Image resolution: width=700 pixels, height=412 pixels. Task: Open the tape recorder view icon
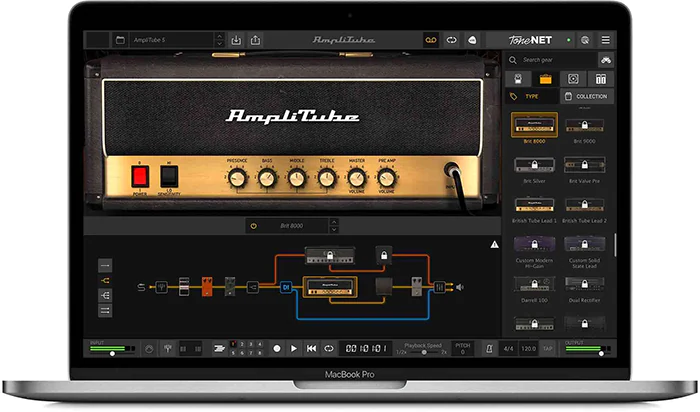[x=431, y=40]
